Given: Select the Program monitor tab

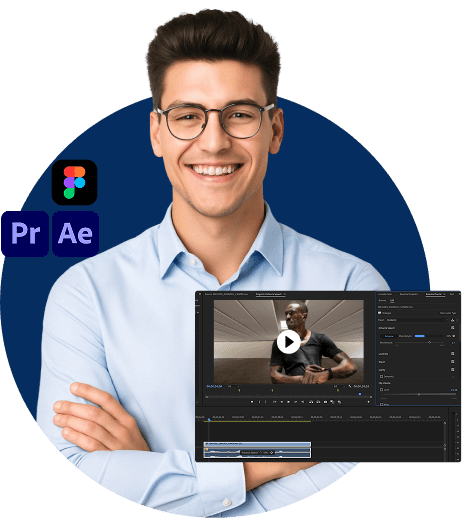Looking at the screenshot, I should [269, 294].
